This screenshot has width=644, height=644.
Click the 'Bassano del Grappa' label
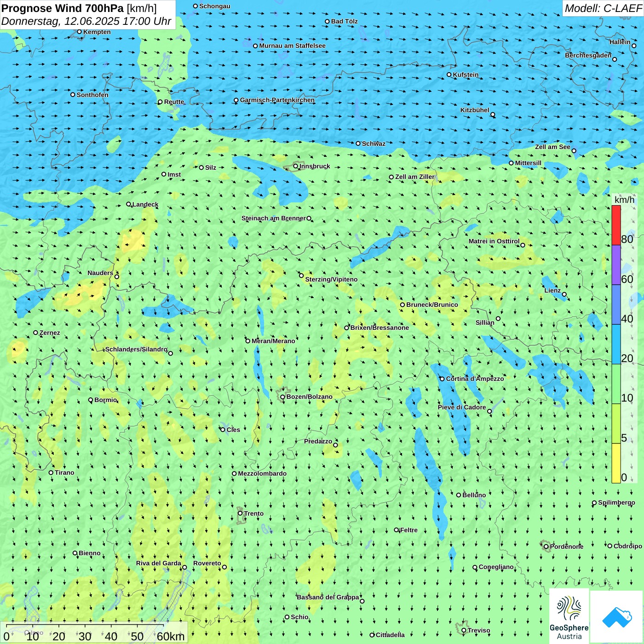tap(328, 597)
